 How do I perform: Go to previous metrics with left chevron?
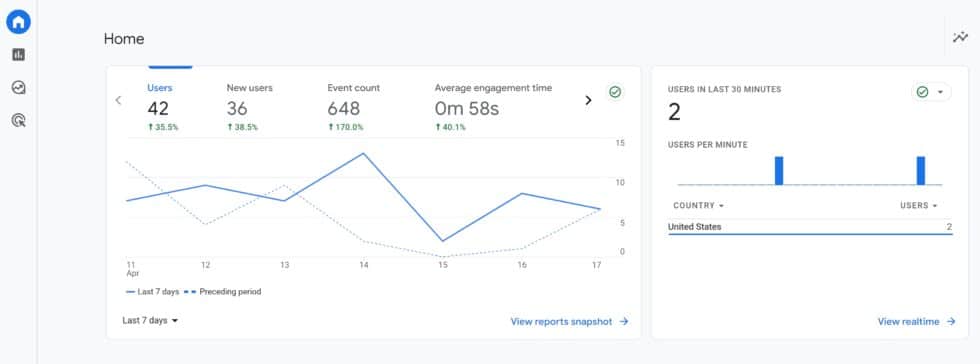tap(118, 100)
